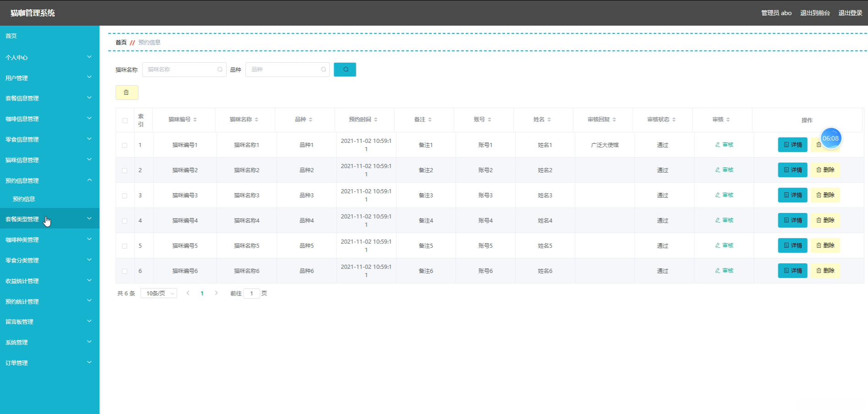Click the yellow batch delete trash button
Image resolution: width=868 pixels, height=414 pixels.
click(126, 93)
